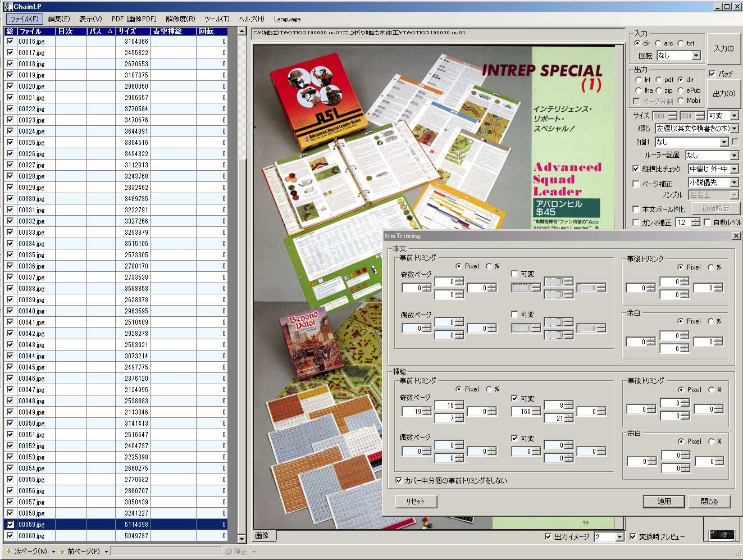Click the ChainLP app icon in title bar
This screenshot has width=743, height=560.
(x=7, y=6)
